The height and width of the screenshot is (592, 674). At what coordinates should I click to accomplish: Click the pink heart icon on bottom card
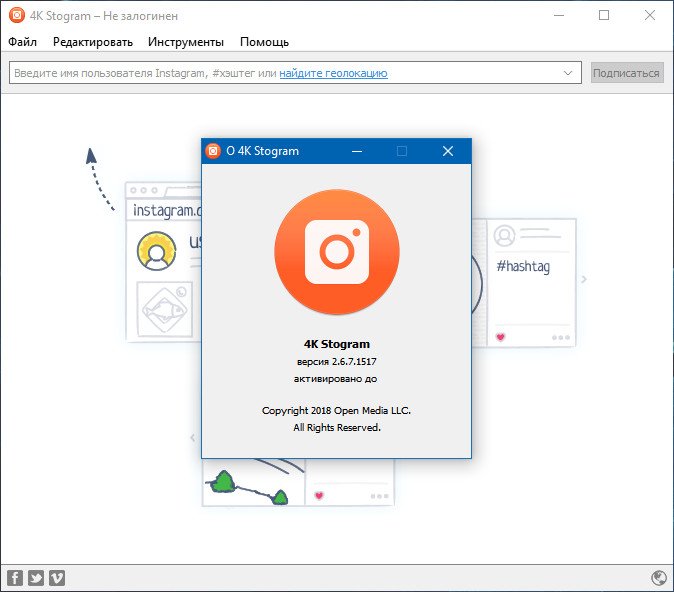point(319,496)
